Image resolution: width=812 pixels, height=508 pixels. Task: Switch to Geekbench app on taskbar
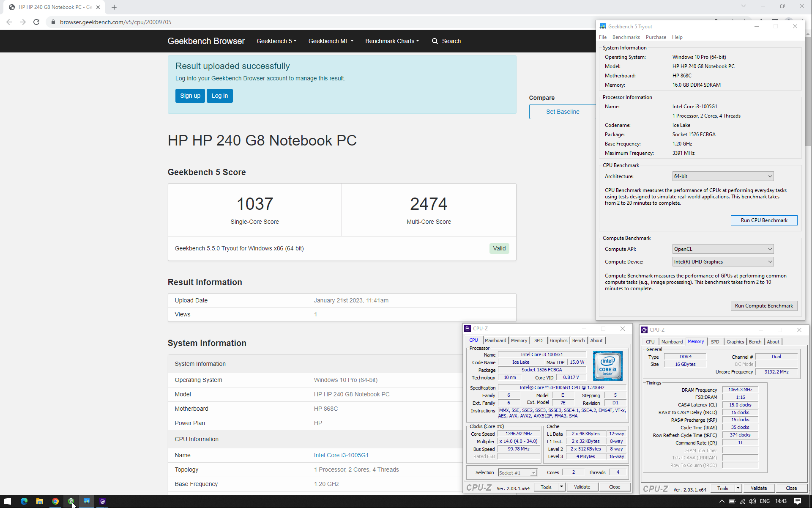(87, 501)
